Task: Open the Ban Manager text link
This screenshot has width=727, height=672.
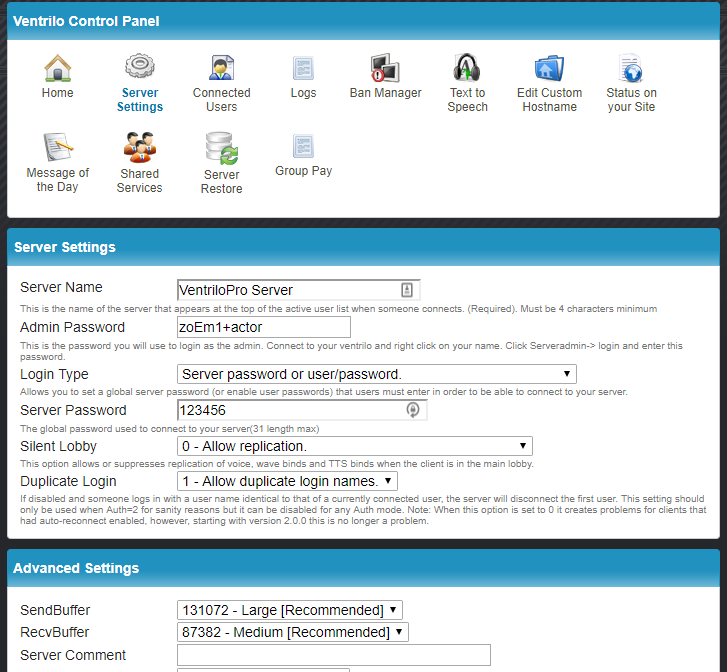Action: pos(385,93)
